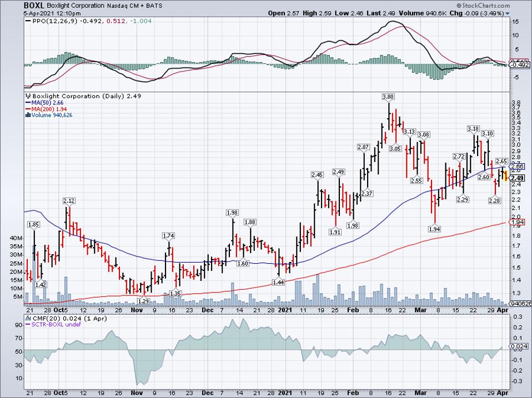Screen dimensions: 532x398
Task: Click the 1.42 low price label
Action: [41, 285]
